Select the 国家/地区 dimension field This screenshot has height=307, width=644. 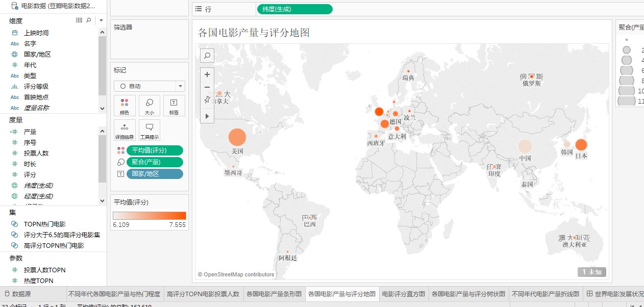coord(37,54)
